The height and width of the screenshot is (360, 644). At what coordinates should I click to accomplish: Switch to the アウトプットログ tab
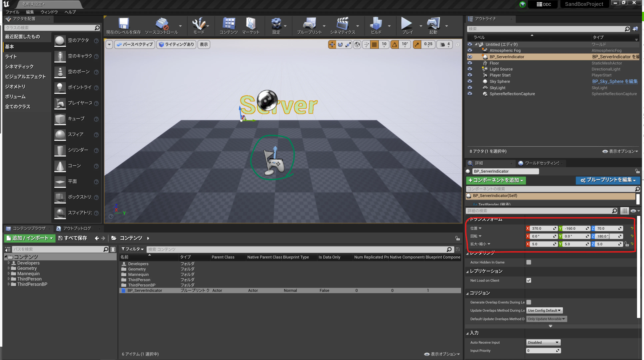click(76, 228)
